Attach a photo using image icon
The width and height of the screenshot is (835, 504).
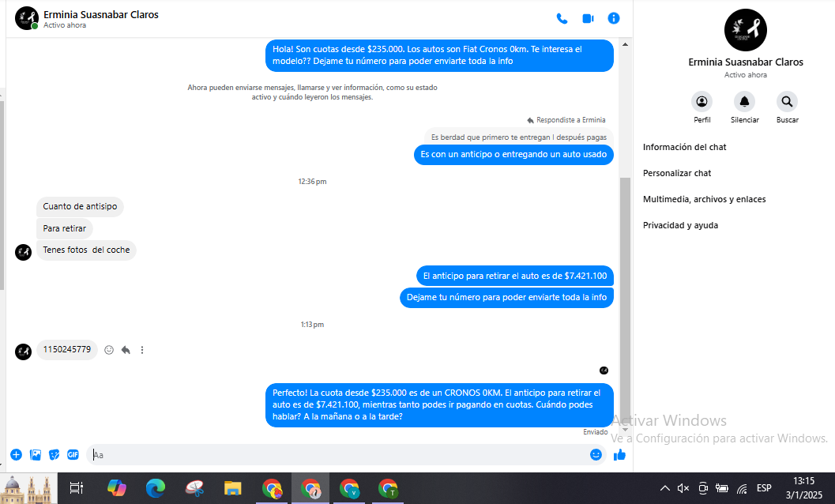tap(35, 454)
